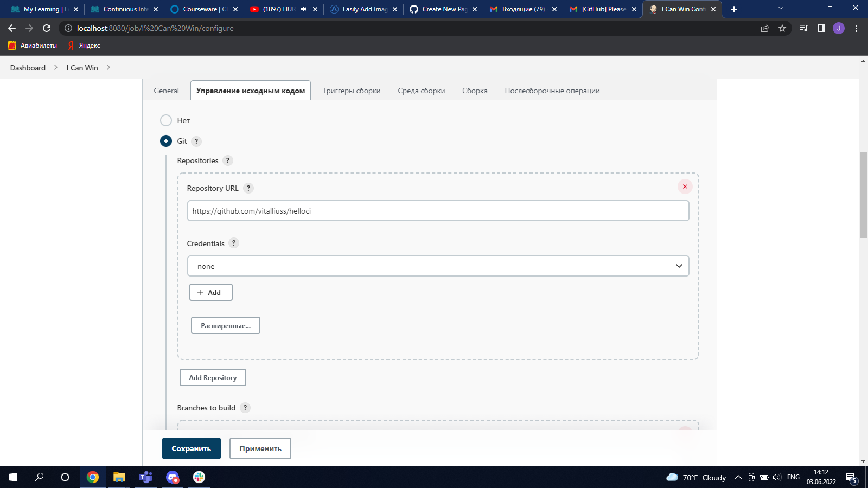Expand Dashboard breadcrumb chevron
The image size is (868, 488).
click(x=56, y=68)
